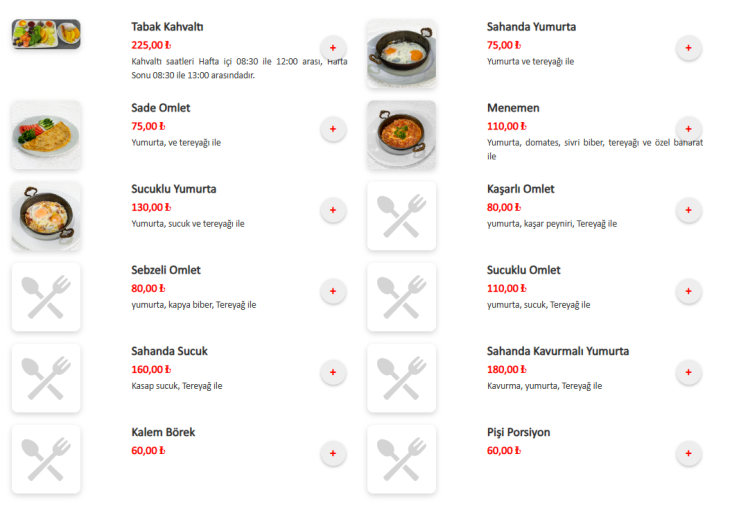Click the Pişi Porsiyon placeholder image
The height and width of the screenshot is (506, 750).
(x=401, y=459)
